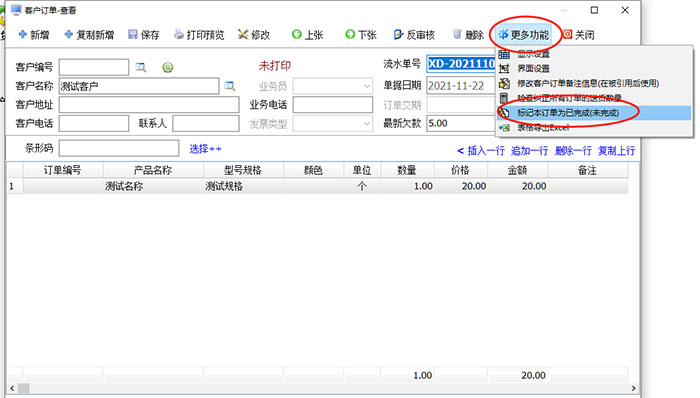The width and height of the screenshot is (700, 398).
Task: Click the 颜色 column header
Action: pyautogui.click(x=313, y=170)
